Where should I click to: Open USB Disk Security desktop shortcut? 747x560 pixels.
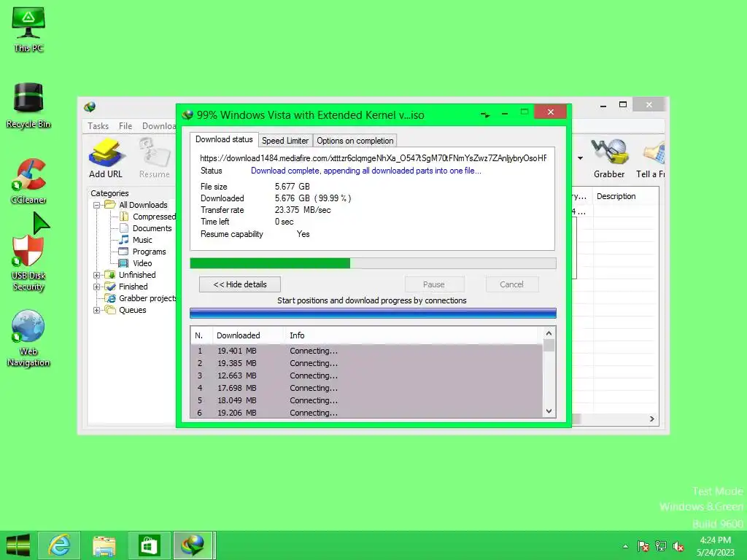[x=28, y=262]
